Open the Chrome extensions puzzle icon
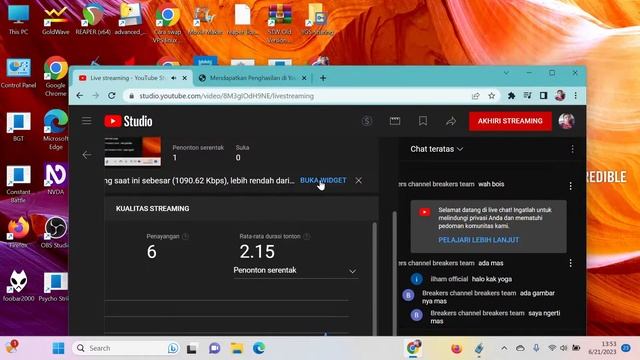The width and height of the screenshot is (640, 360). tap(511, 96)
